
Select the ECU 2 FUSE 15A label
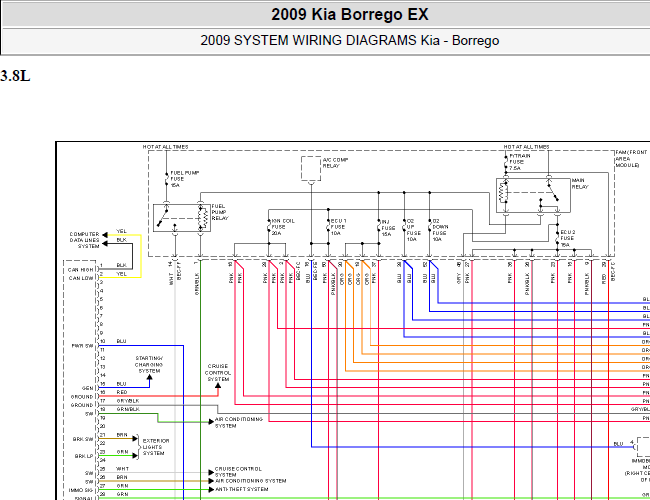pyautogui.click(x=568, y=238)
